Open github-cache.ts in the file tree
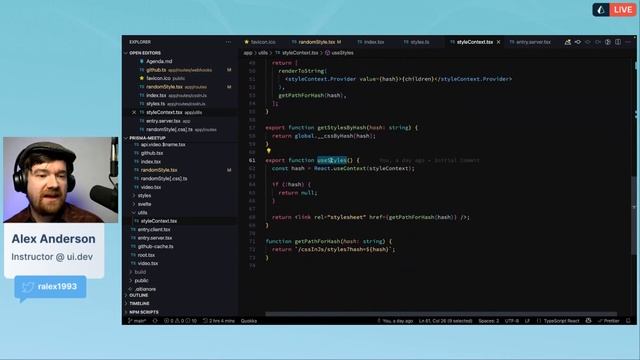 tap(156, 247)
